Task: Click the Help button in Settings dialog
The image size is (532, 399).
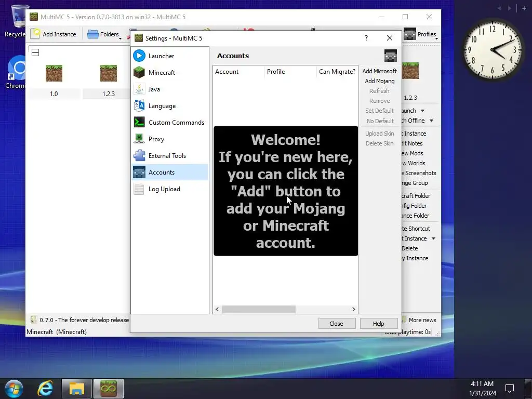Action: coord(379,324)
